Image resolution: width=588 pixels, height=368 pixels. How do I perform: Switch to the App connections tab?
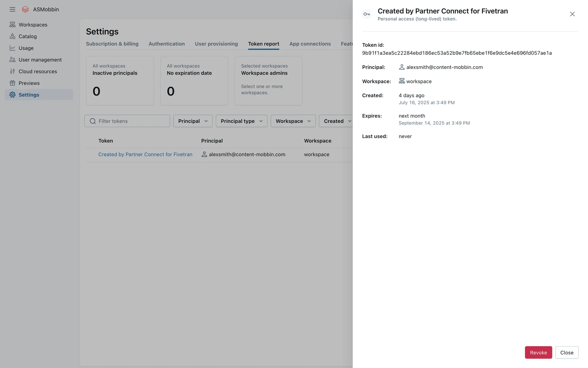(310, 44)
